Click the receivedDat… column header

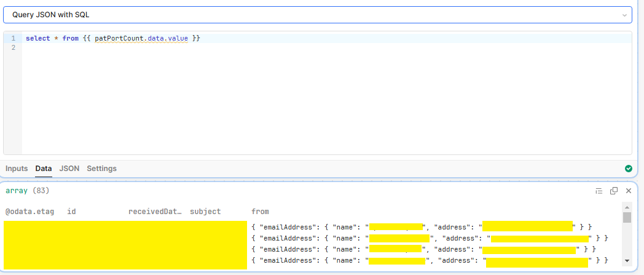[155, 212]
